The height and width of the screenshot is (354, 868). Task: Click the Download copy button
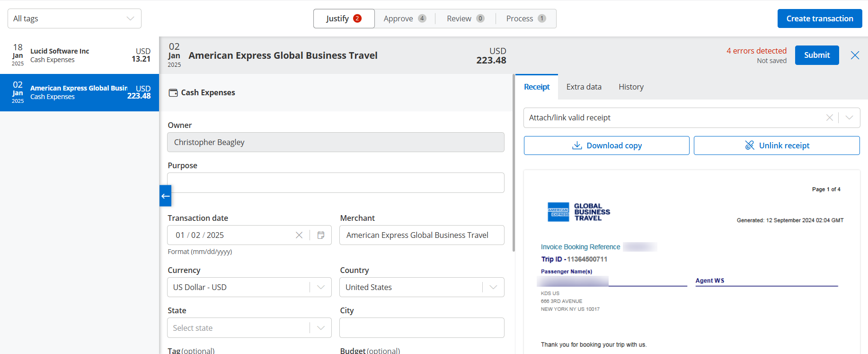606,145
